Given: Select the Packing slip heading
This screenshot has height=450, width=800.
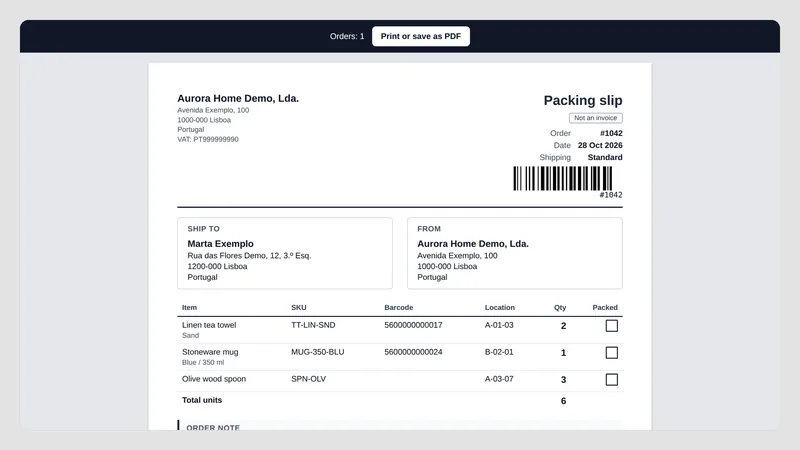Looking at the screenshot, I should 583,101.
